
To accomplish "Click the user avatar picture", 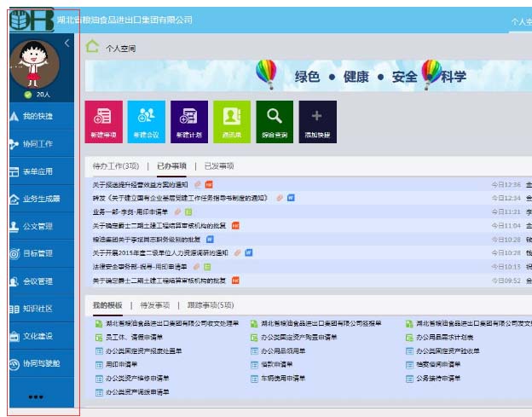I will tap(35, 64).
